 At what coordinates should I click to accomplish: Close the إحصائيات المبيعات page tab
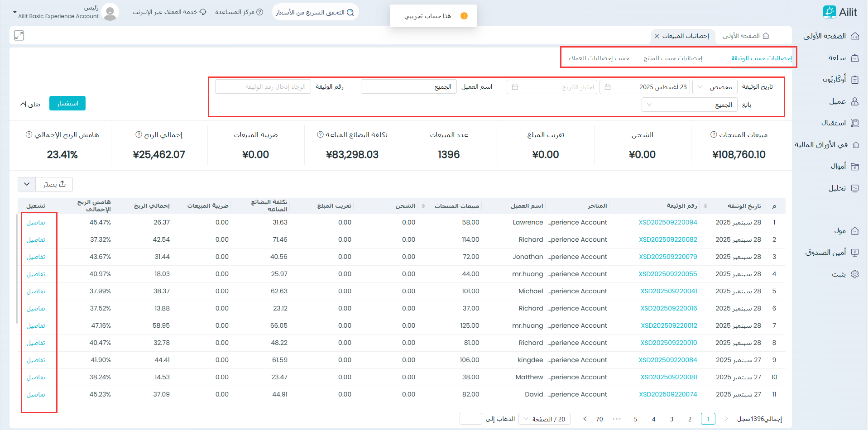tap(657, 36)
